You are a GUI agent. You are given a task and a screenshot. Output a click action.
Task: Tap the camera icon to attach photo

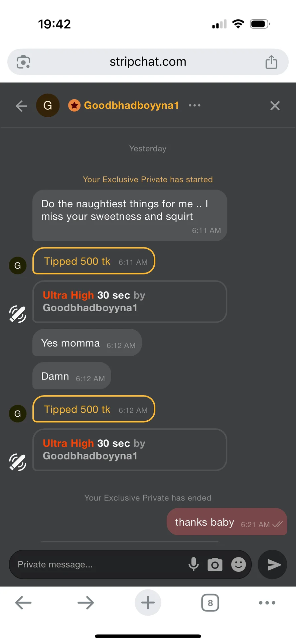coord(215,564)
